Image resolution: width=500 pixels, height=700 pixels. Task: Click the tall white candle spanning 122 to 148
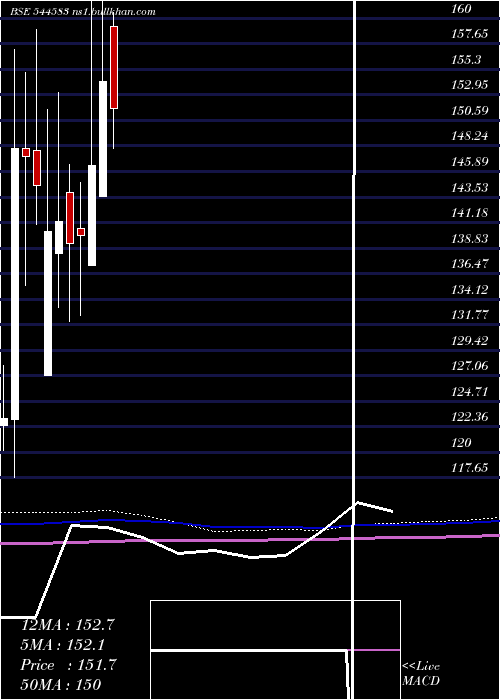pos(15,284)
